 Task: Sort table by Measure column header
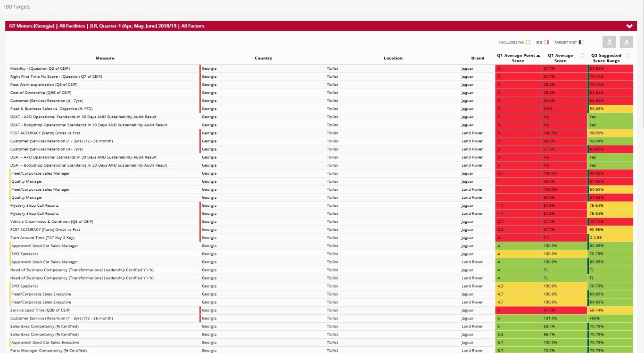point(105,58)
